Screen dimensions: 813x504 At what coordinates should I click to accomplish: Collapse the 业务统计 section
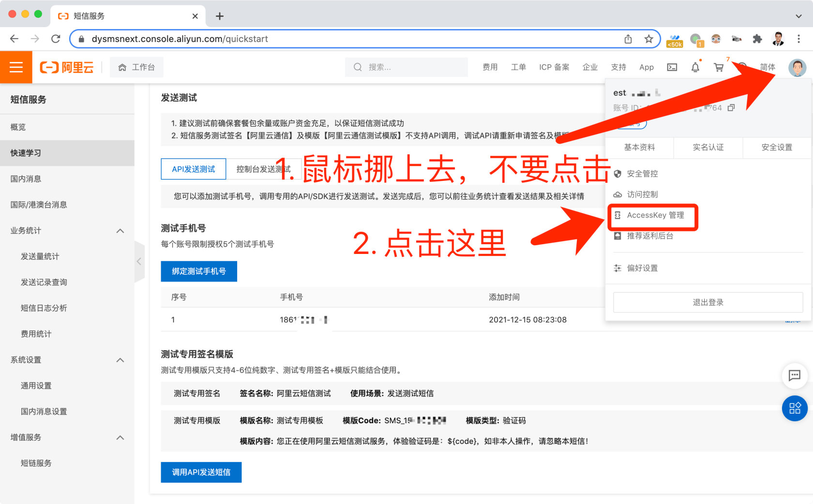120,231
